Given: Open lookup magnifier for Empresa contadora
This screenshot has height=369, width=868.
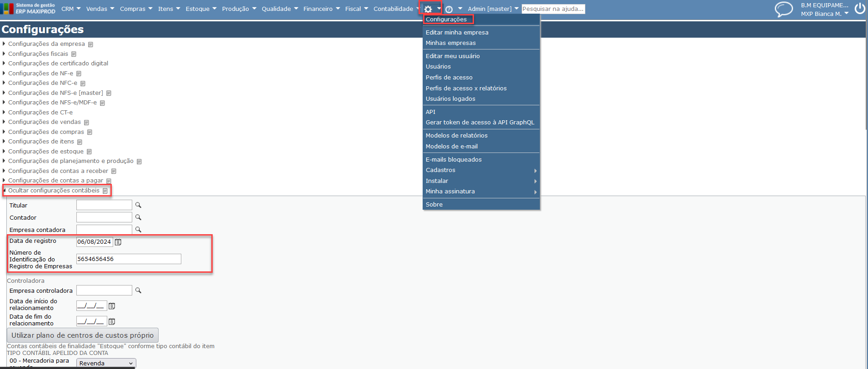Looking at the screenshot, I should click(138, 230).
